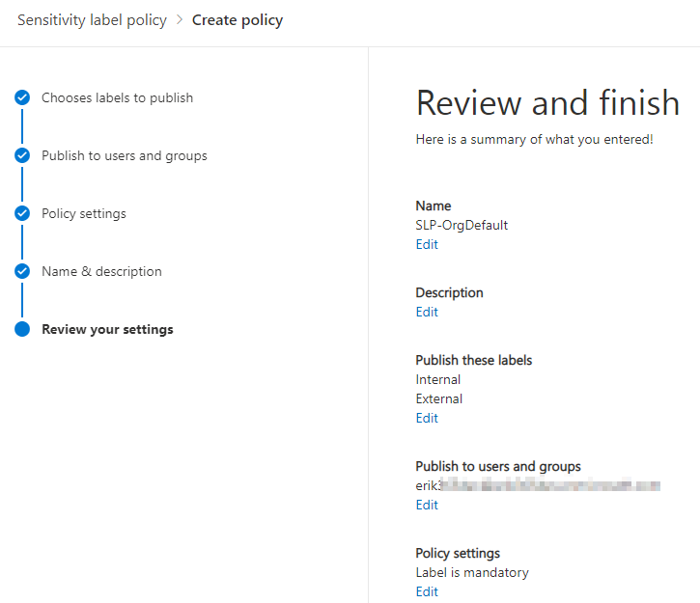Edit the policy Name
Viewport: 700px width, 603px height.
(427, 244)
